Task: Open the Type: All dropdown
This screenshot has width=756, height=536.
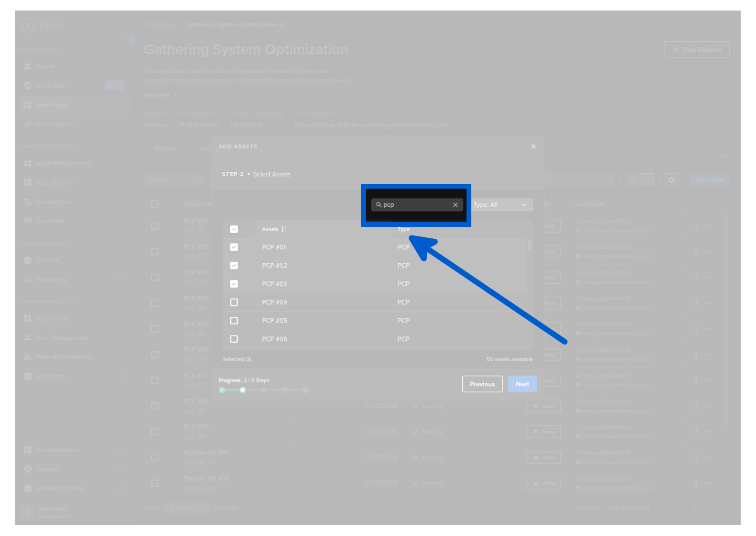Action: 501,205
